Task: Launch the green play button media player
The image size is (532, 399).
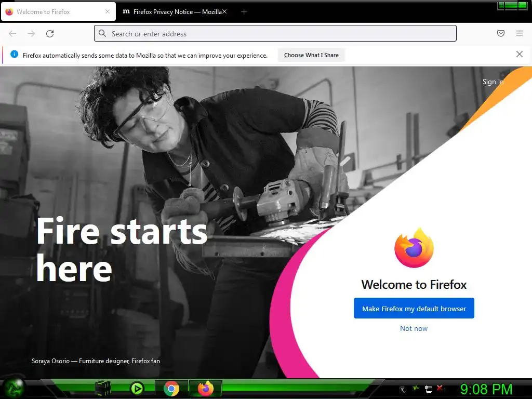Action: click(137, 389)
